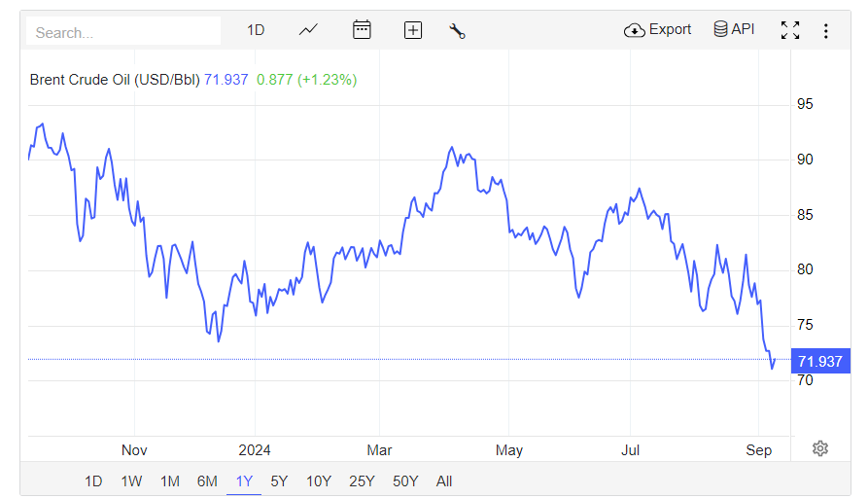The height and width of the screenshot is (498, 868).
Task: Open the line chart type icon
Action: [x=308, y=30]
